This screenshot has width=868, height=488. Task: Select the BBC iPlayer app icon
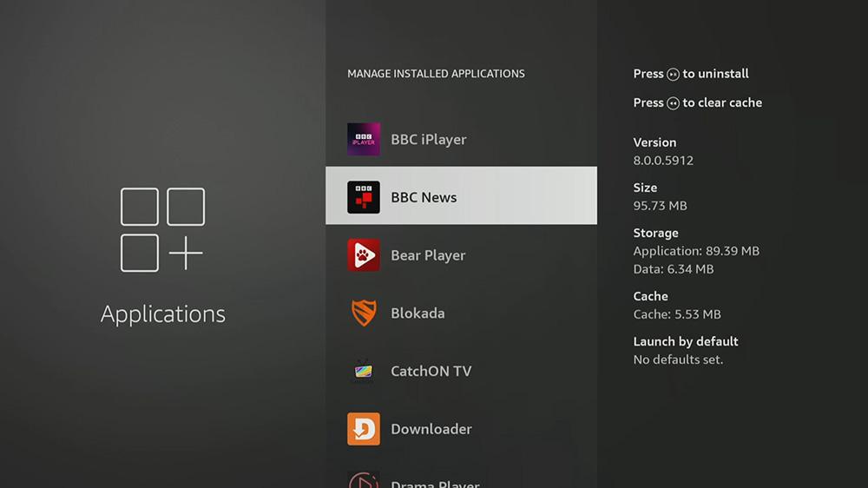click(364, 139)
